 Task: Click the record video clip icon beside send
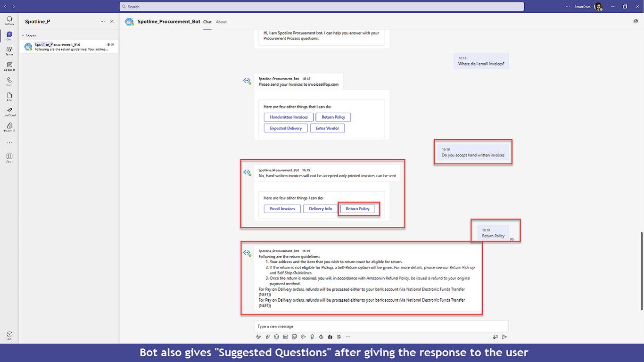pyautogui.click(x=495, y=337)
